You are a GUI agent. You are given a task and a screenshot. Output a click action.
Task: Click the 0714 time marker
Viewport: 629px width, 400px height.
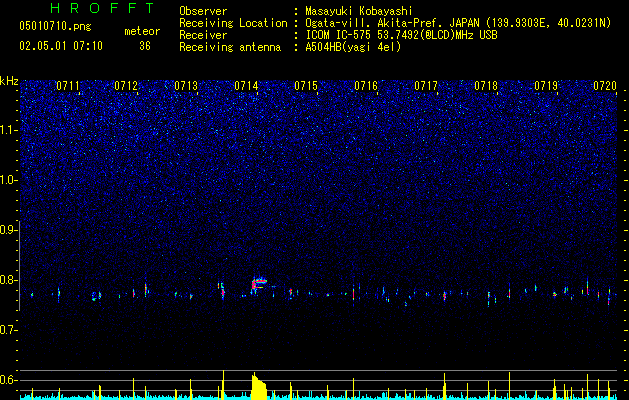tap(246, 86)
